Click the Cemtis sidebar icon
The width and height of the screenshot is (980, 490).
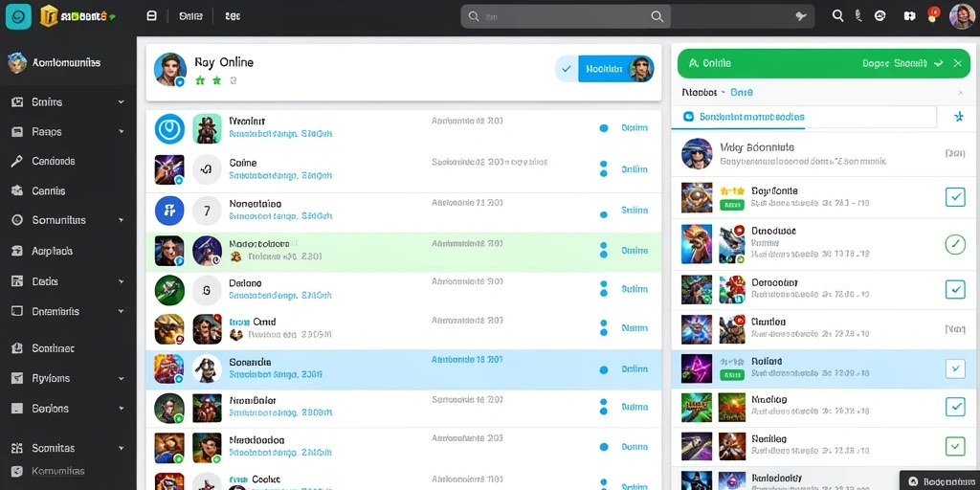[x=17, y=190]
